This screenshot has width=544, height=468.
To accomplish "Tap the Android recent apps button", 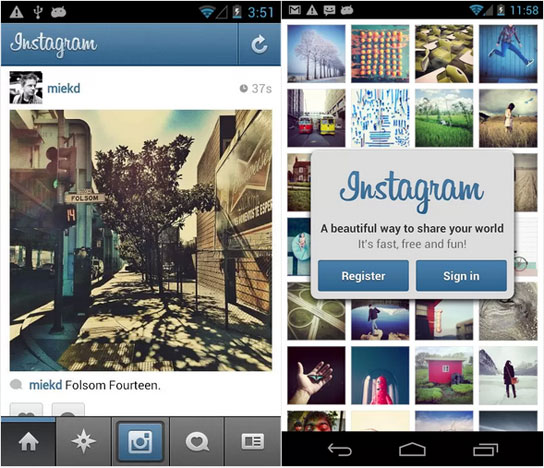I will (x=485, y=450).
